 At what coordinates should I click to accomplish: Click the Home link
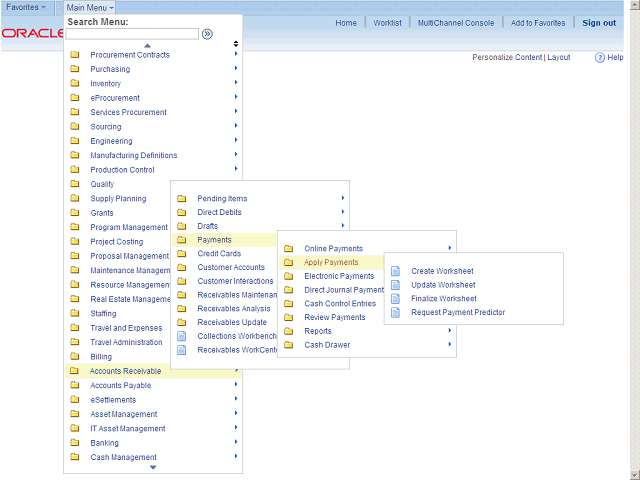(x=346, y=23)
